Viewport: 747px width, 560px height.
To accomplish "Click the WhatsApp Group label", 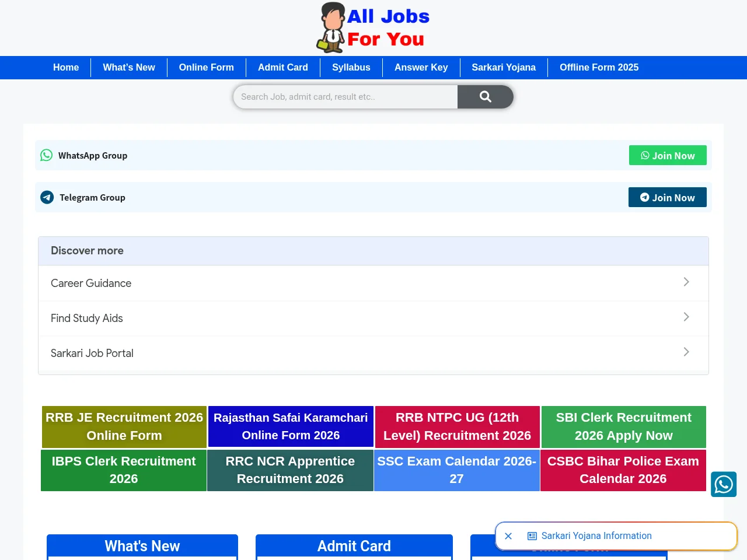I will pos(93,156).
